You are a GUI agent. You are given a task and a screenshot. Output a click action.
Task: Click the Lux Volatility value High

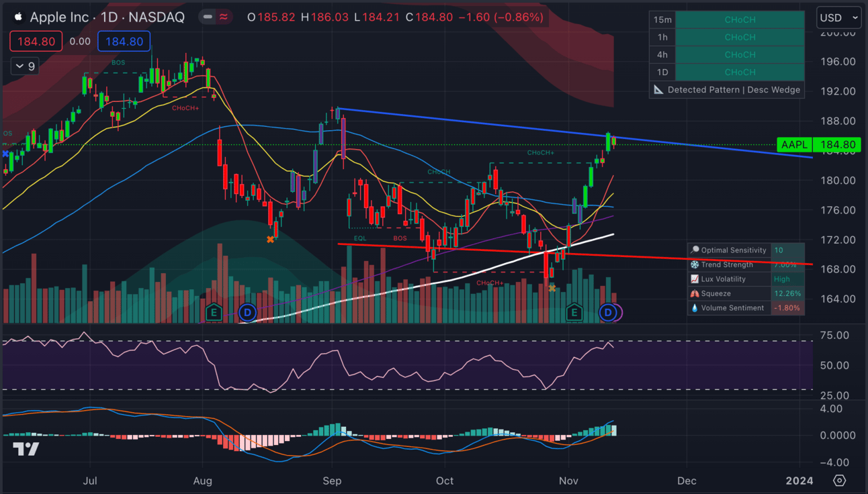click(782, 279)
